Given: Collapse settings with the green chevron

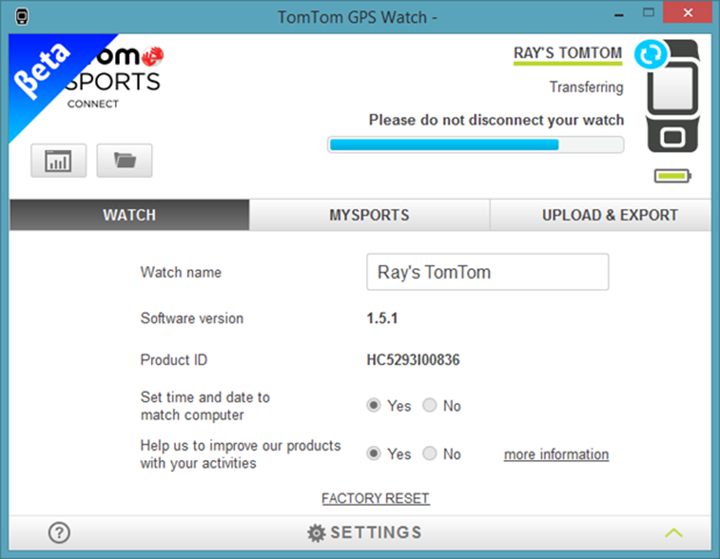Looking at the screenshot, I should click(674, 533).
